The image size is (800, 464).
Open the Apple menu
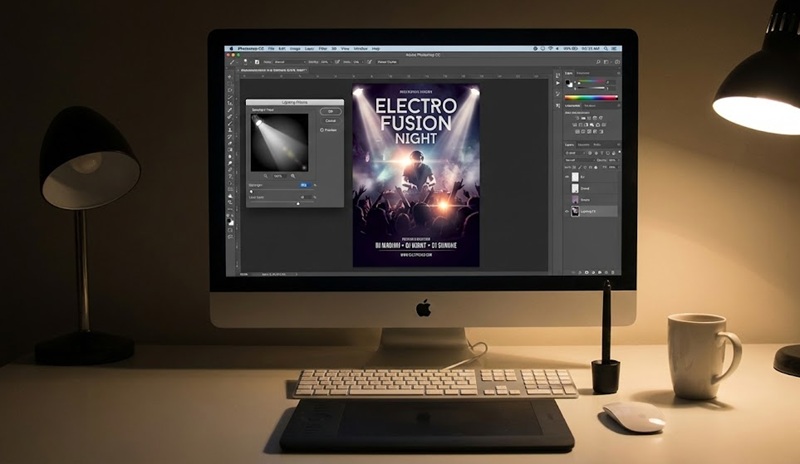pyautogui.click(x=231, y=48)
